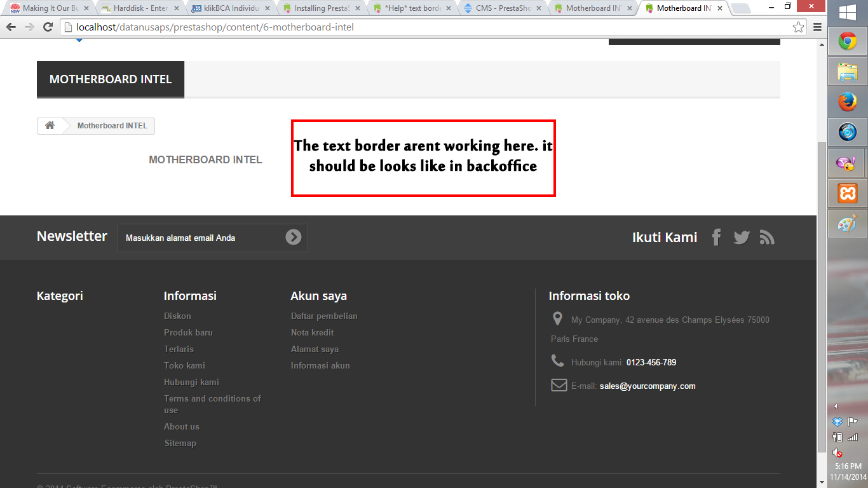Viewport: 868px width, 488px height.
Task: Open the Terlaris footer link
Action: [x=179, y=349]
